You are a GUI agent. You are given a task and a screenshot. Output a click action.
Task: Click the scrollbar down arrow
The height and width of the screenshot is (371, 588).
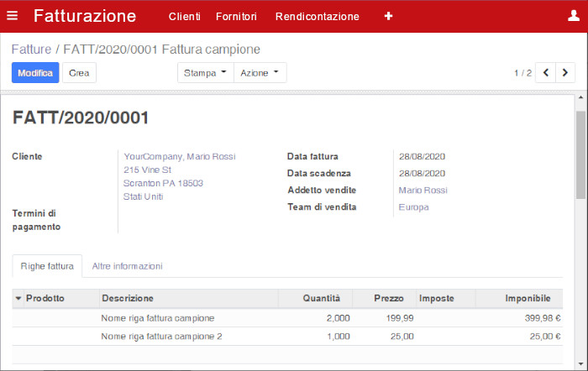click(x=581, y=363)
